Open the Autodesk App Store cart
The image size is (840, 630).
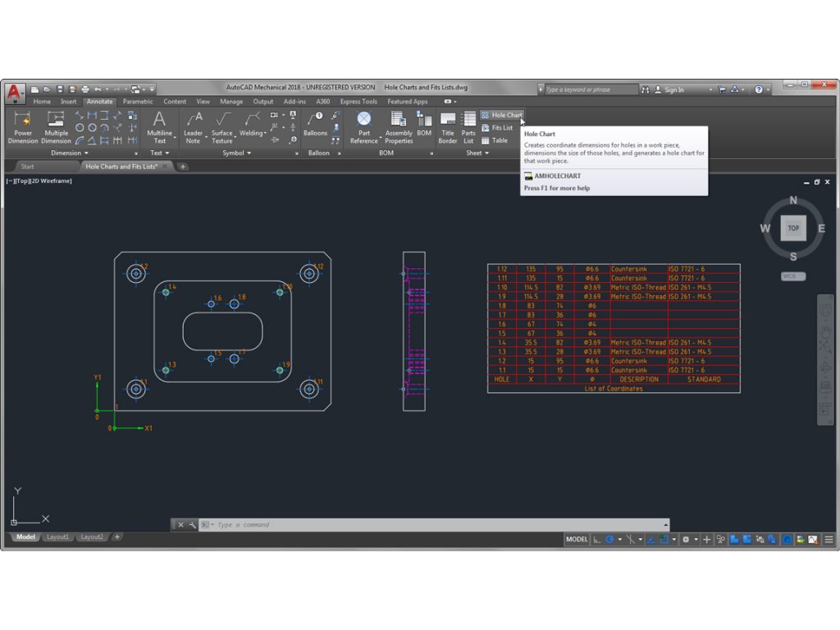722,90
